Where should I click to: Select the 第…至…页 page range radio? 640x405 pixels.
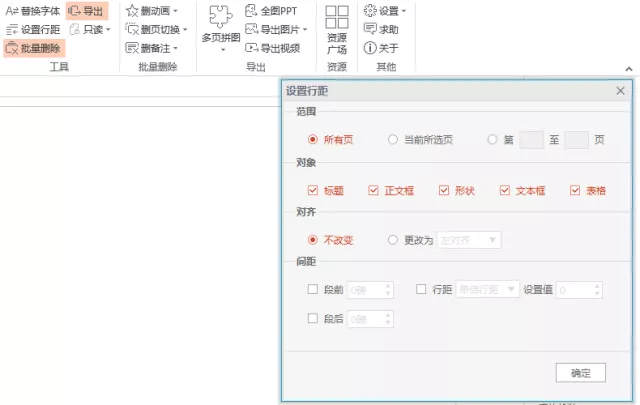pos(492,140)
